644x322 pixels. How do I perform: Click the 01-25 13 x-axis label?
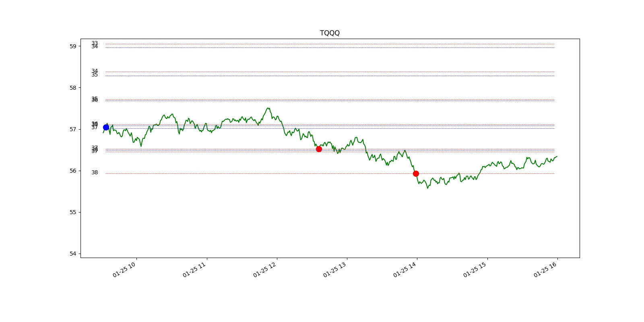tap(335, 269)
